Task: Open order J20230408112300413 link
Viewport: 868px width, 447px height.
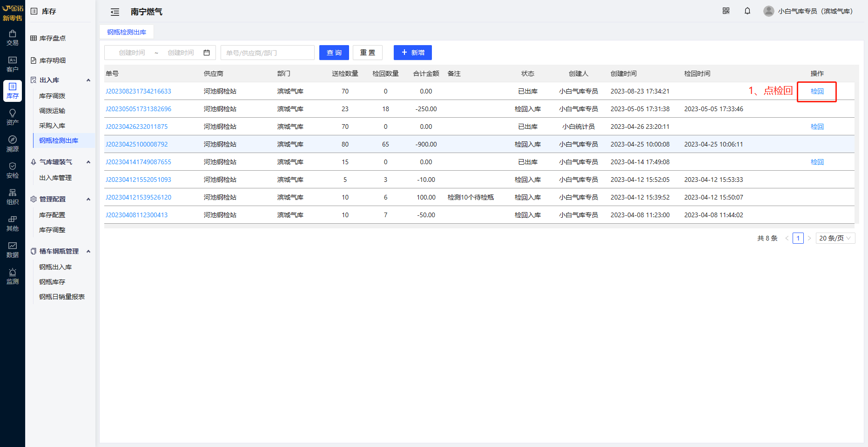Action: (136, 215)
